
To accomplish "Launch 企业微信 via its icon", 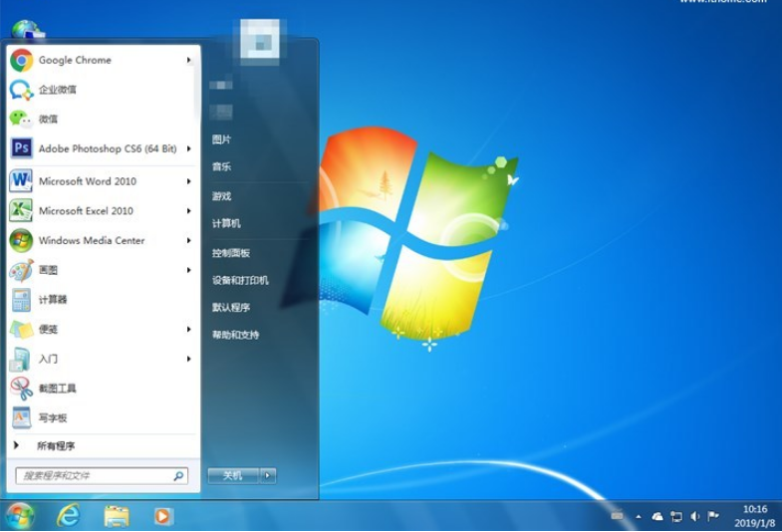I will [x=21, y=90].
